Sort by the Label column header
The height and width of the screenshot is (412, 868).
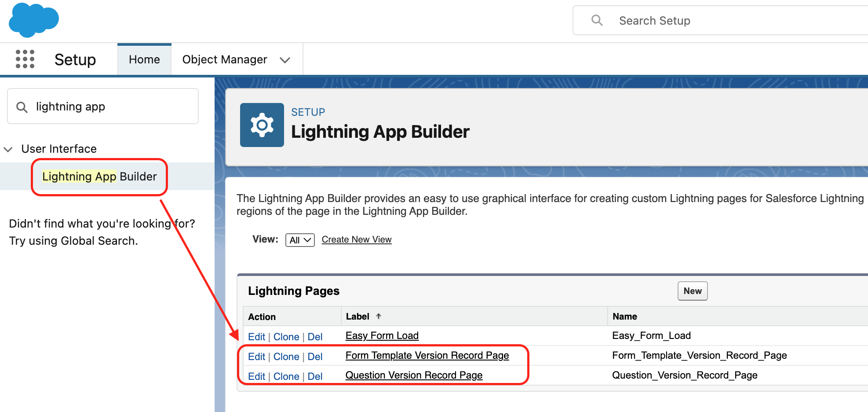click(x=357, y=316)
